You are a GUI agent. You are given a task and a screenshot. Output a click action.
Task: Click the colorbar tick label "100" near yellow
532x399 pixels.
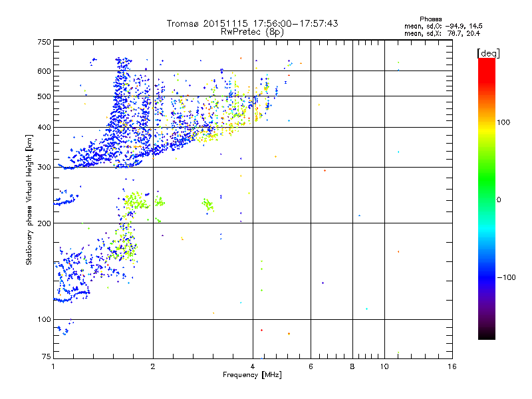(x=503, y=122)
